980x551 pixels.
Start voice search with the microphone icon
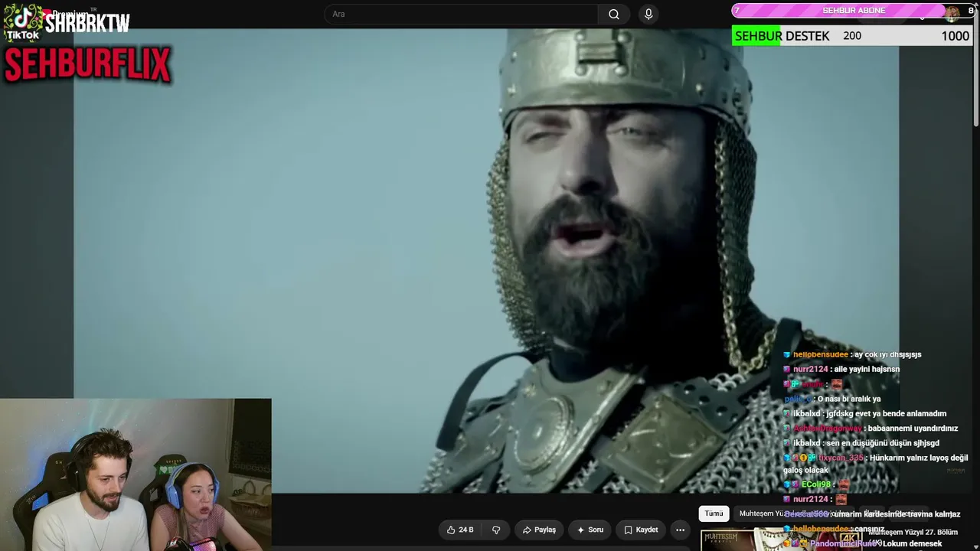[648, 15]
